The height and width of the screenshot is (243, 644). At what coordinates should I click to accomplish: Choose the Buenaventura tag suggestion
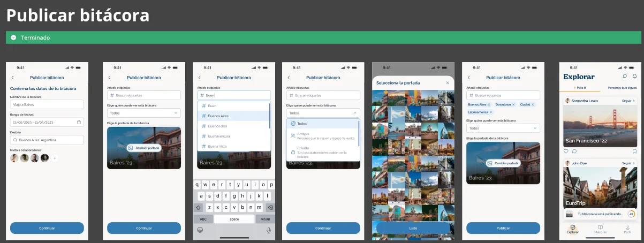(x=233, y=136)
